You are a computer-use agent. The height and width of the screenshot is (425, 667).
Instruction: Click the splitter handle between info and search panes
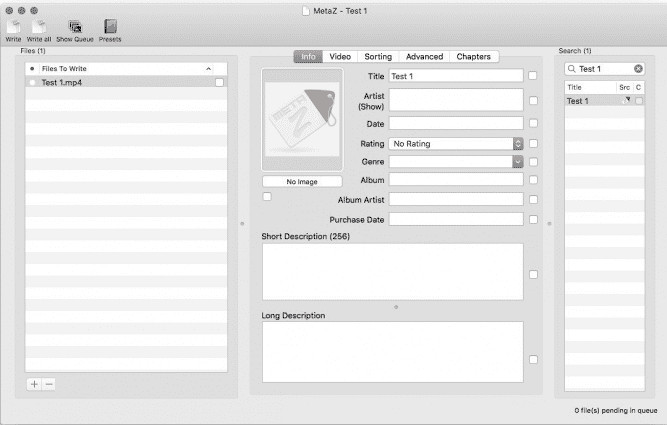549,223
